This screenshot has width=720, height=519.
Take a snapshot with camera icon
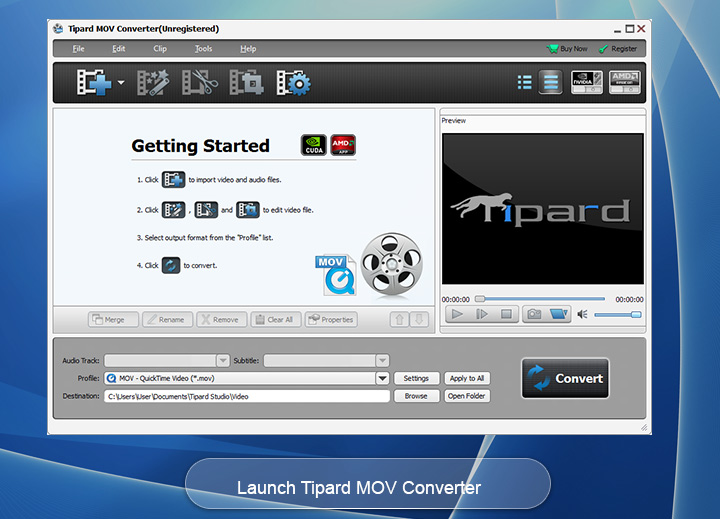[x=534, y=314]
